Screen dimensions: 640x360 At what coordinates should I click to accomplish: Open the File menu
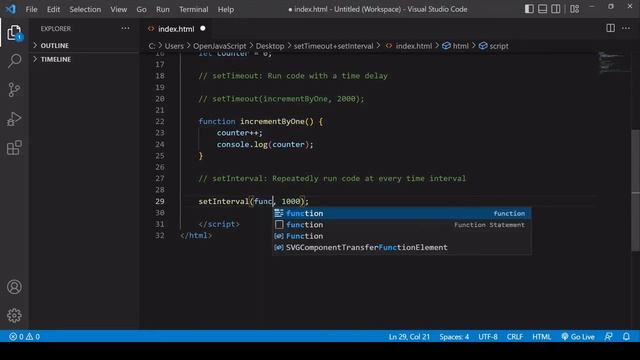31,9
